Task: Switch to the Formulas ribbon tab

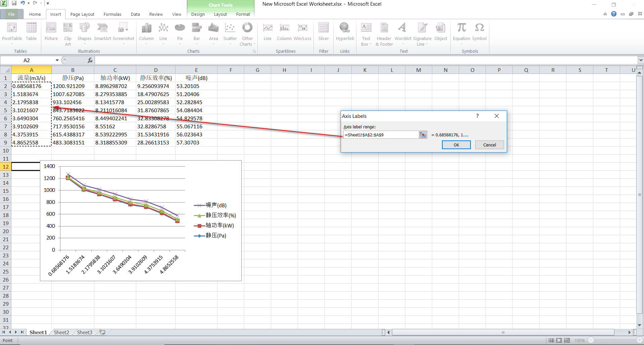Action: click(x=112, y=14)
